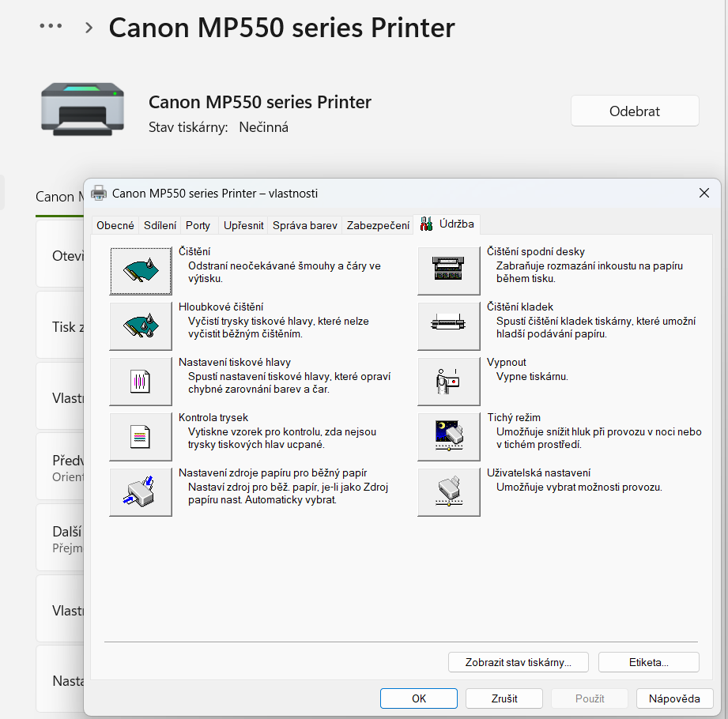Screen dimensions: 728x719
Task: Open Nastavení tiskové hlavy alignment tool
Action: pyautogui.click(x=141, y=382)
